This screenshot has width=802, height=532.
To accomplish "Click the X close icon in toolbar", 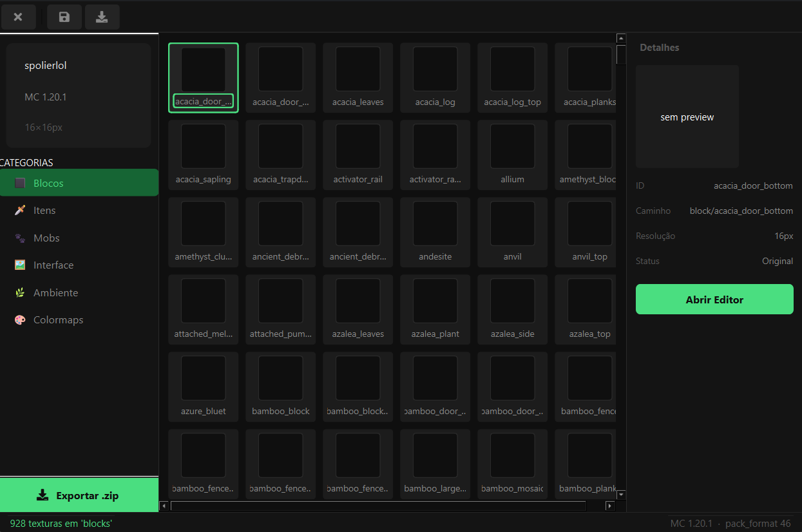I will [x=18, y=17].
